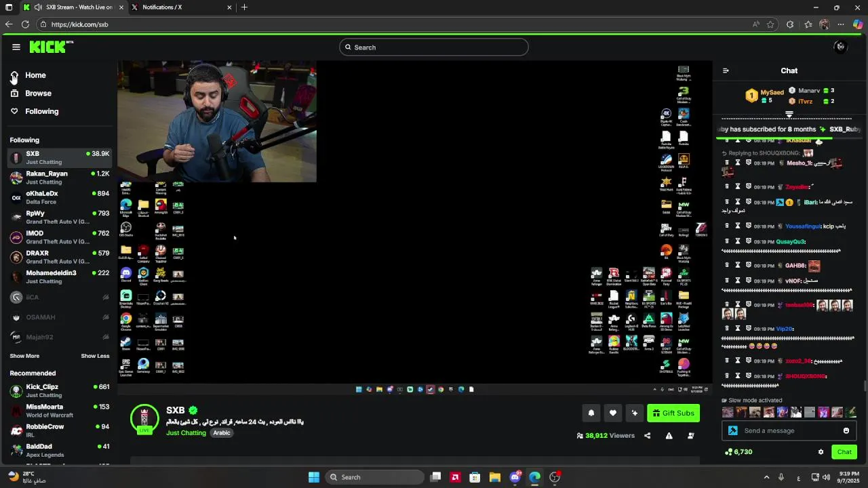Open RpWy channel in Following list
This screenshot has width=868, height=488.
point(60,217)
